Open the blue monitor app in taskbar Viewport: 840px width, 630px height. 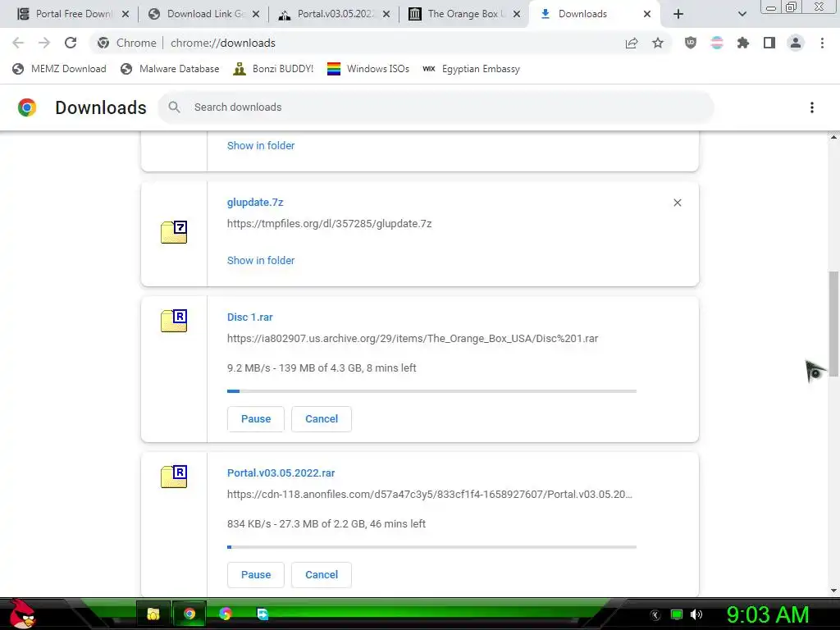click(262, 614)
